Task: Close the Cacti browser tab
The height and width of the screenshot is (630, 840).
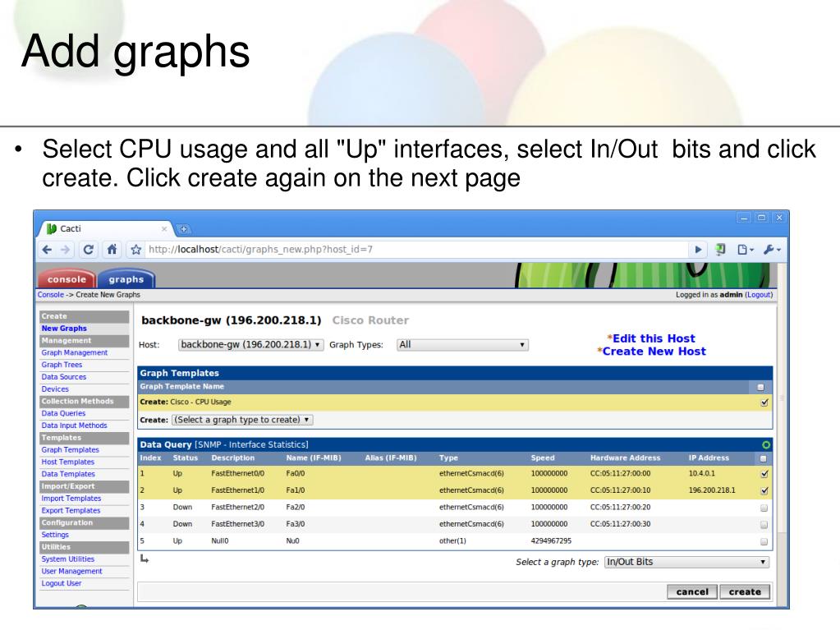Action: coord(164,229)
